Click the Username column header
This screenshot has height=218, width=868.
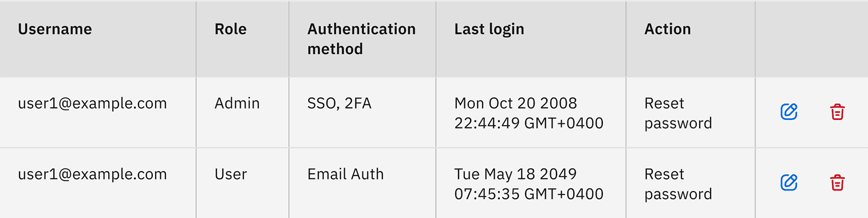click(x=55, y=29)
